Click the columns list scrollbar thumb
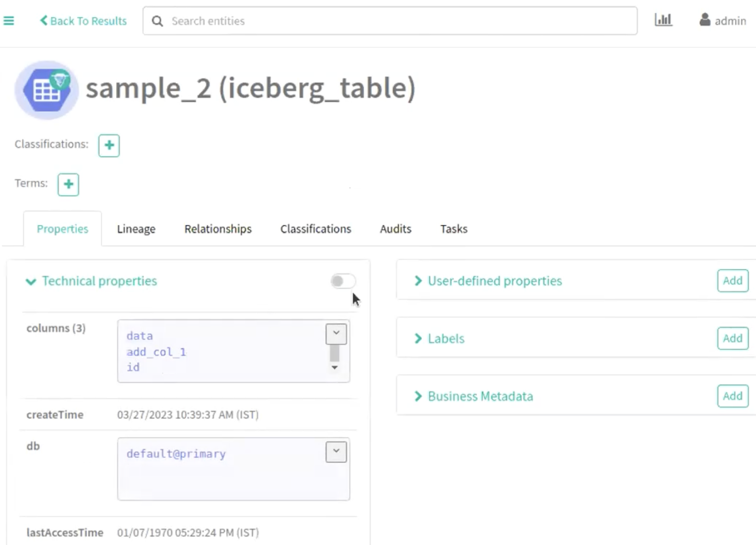Image resolution: width=756 pixels, height=545 pixels. click(x=334, y=353)
